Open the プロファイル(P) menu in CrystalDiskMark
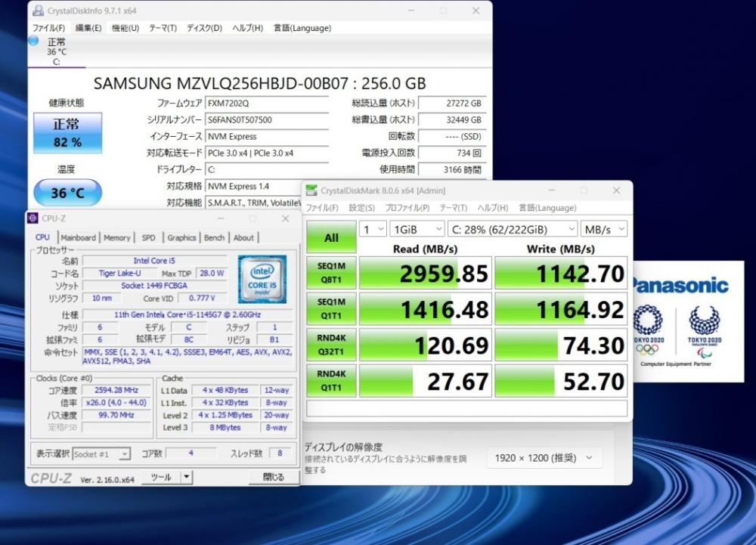756x545 pixels. coord(407,208)
